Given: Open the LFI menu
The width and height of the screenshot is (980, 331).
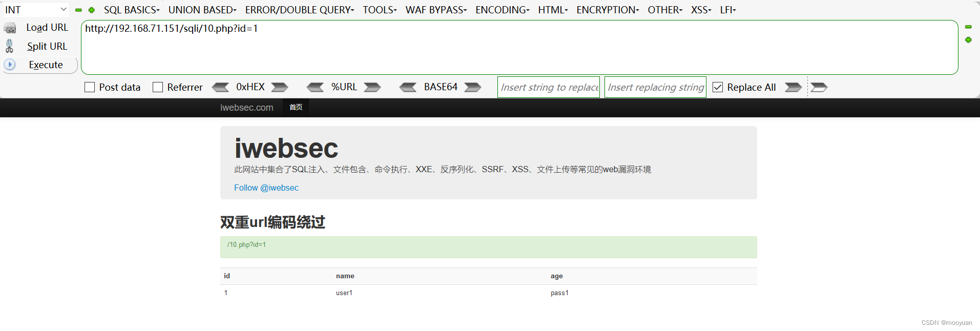Looking at the screenshot, I should pyautogui.click(x=728, y=10).
